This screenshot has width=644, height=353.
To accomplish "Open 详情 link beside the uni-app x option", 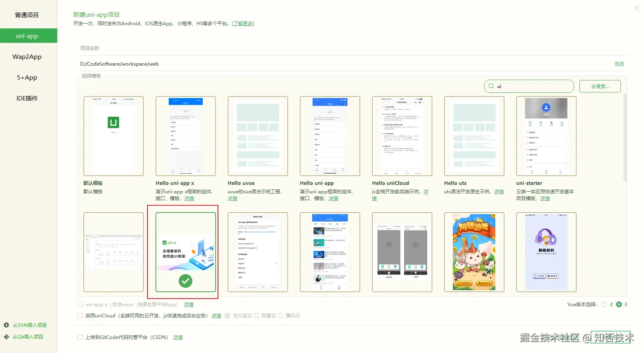I will click(189, 305).
